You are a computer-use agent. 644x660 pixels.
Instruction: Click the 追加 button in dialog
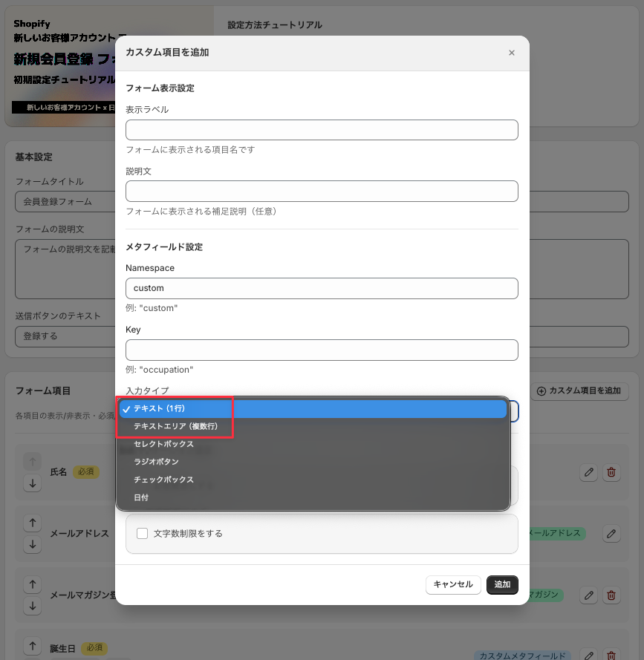(502, 585)
